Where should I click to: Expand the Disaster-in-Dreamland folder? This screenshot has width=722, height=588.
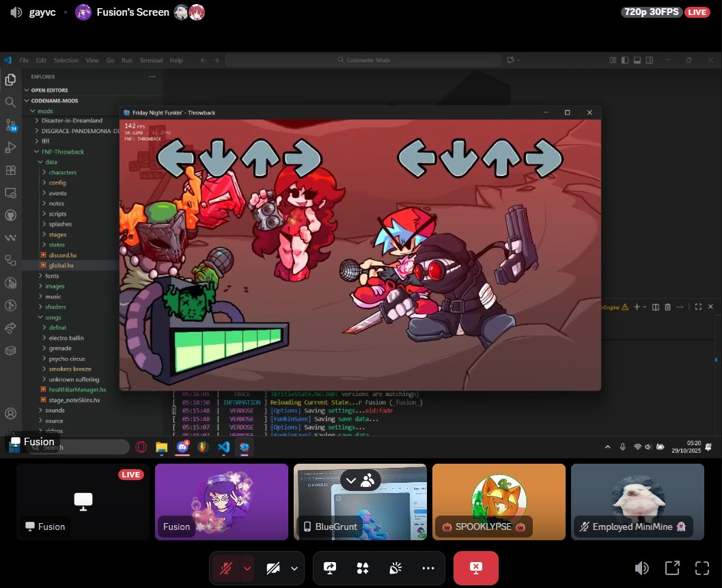(71, 121)
